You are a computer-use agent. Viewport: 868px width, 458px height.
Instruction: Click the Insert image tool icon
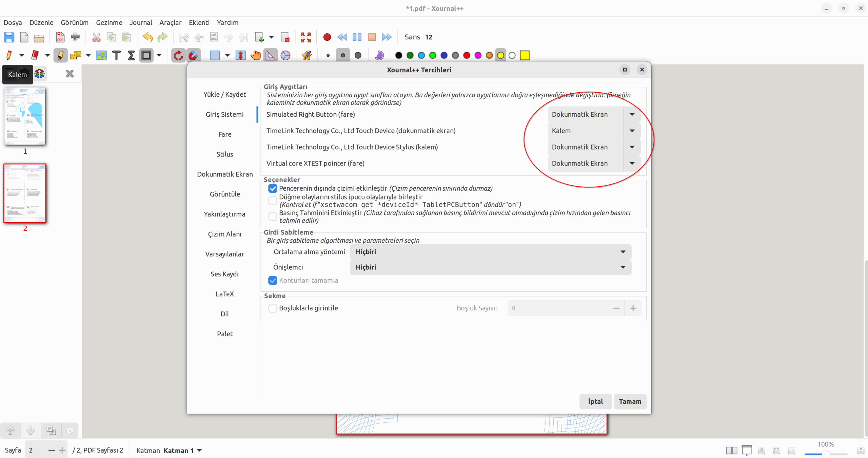[x=101, y=55]
